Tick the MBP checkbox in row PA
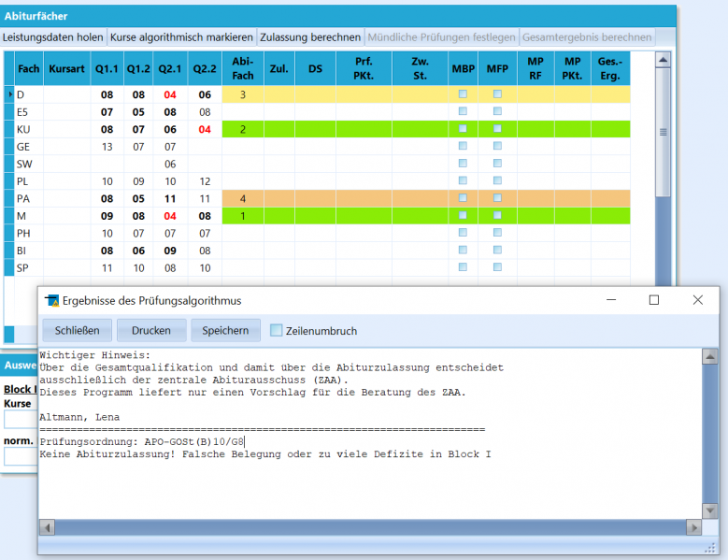The height and width of the screenshot is (560, 728). coord(463,198)
